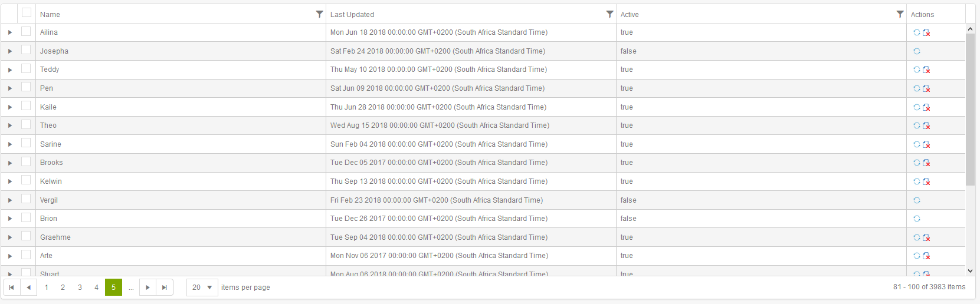Click the refresh icon in Vergil's row
This screenshot has width=980, height=304.
[917, 200]
